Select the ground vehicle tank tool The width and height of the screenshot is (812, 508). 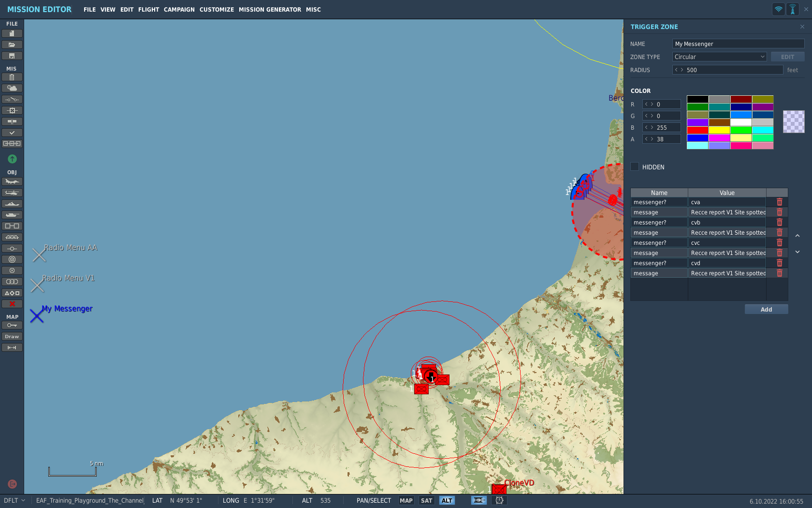point(12,215)
